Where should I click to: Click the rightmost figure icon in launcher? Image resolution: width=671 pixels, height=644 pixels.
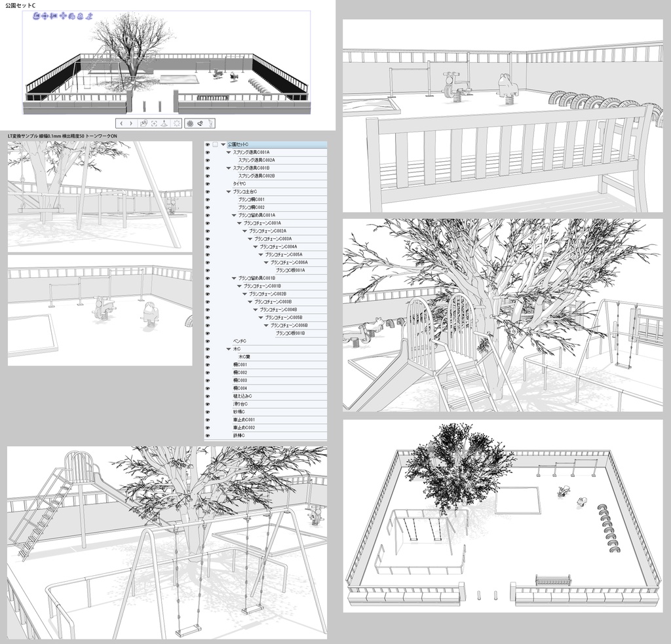click(210, 124)
